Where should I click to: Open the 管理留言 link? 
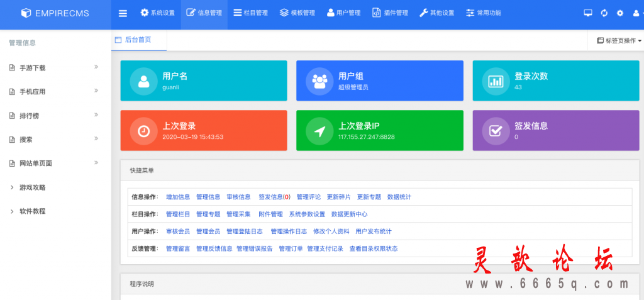178,248
